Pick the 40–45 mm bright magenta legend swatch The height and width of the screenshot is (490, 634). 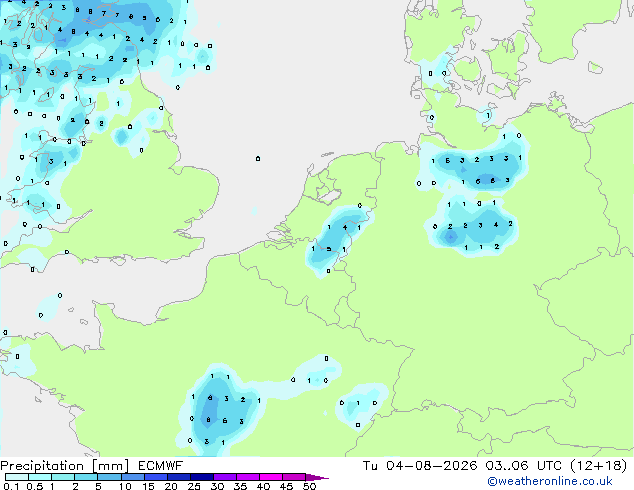tap(271, 477)
